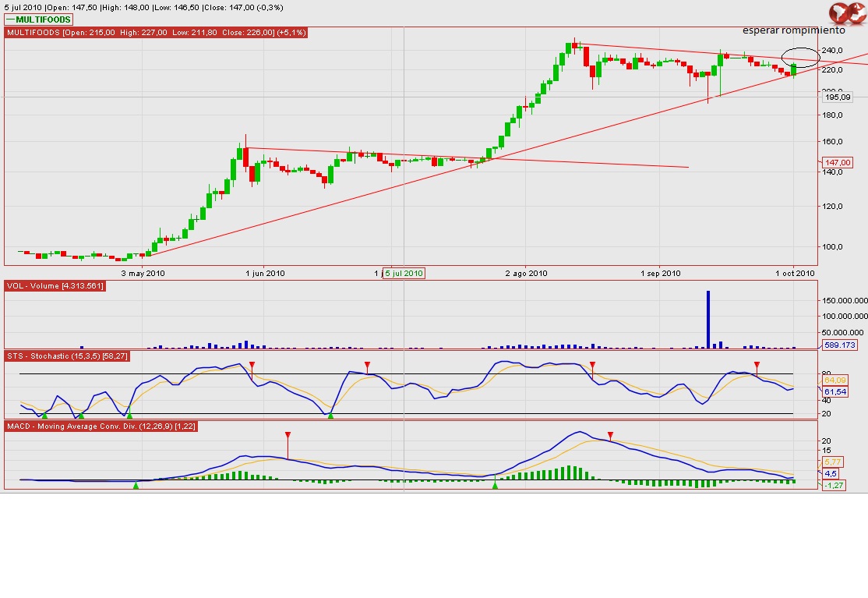The image size is (868, 598).
Task: Click the -1,27 MACD histogram value label
Action: pos(832,486)
